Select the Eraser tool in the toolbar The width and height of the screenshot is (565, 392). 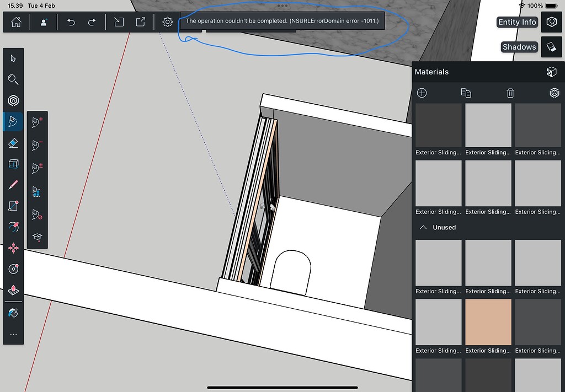(x=13, y=142)
